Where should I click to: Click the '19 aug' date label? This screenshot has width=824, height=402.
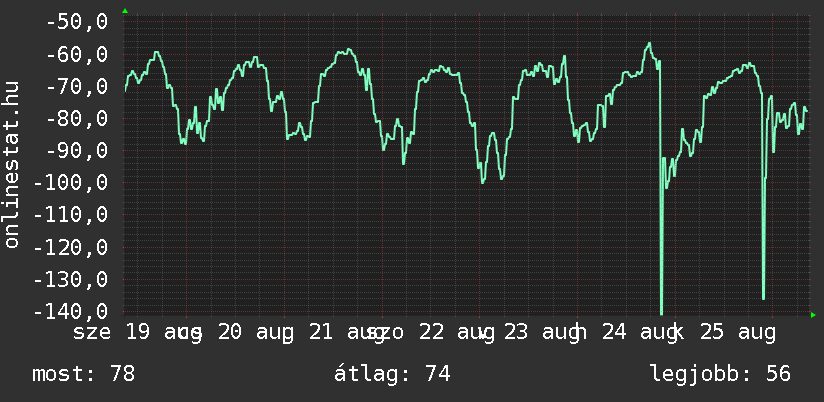pyautogui.click(x=164, y=333)
